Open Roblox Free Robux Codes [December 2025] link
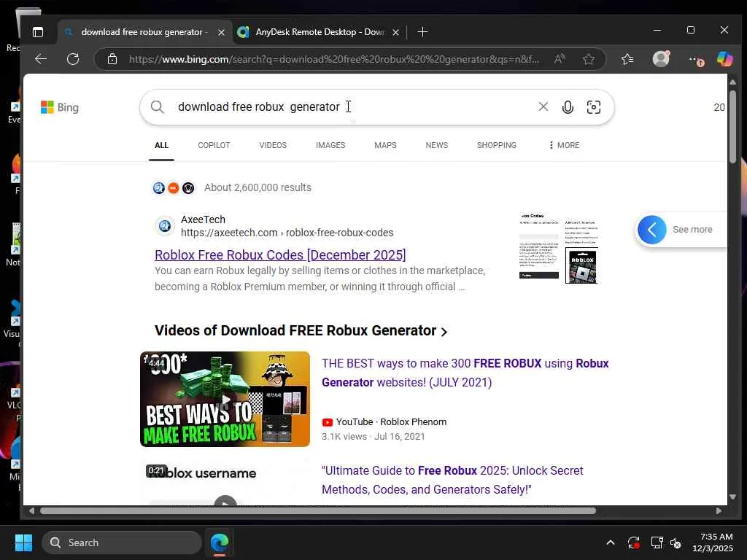The width and height of the screenshot is (747, 560). [x=280, y=254]
